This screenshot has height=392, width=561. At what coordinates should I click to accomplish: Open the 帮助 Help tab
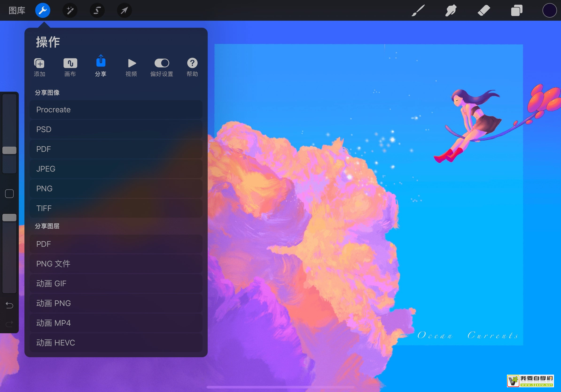192,67
